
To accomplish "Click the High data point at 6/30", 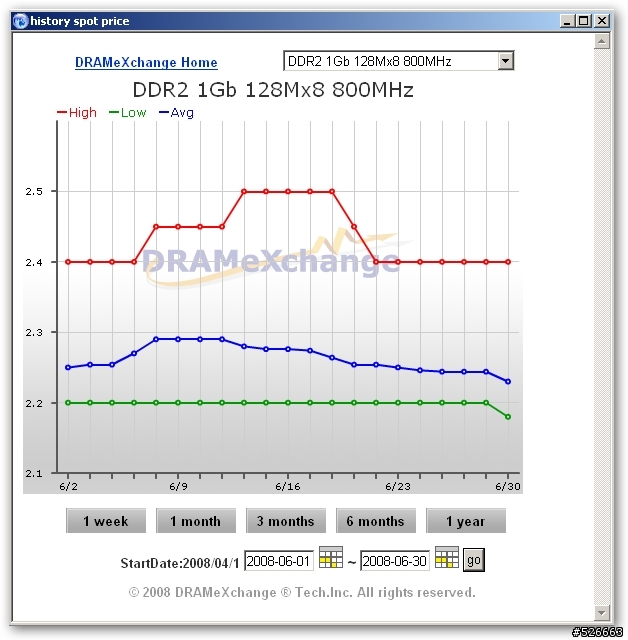I will click(x=508, y=262).
